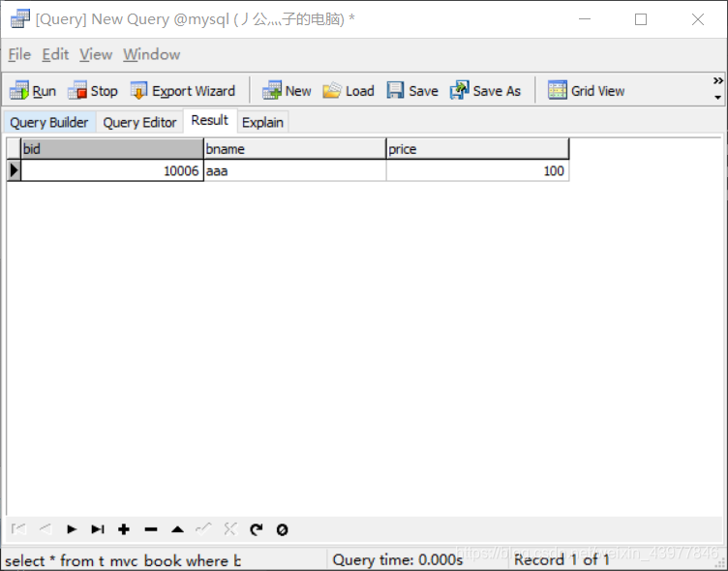Image resolution: width=728 pixels, height=571 pixels.
Task: Close the query window
Action: tap(698, 19)
